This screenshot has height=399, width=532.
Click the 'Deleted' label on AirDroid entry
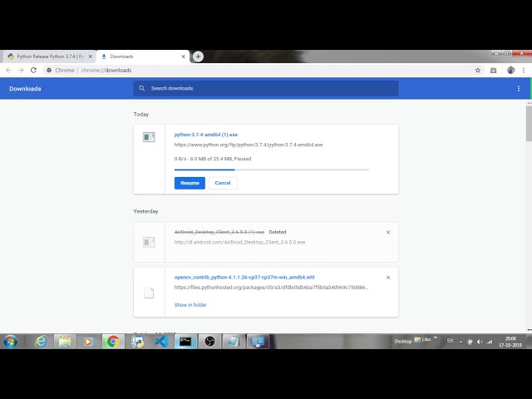coord(278,232)
